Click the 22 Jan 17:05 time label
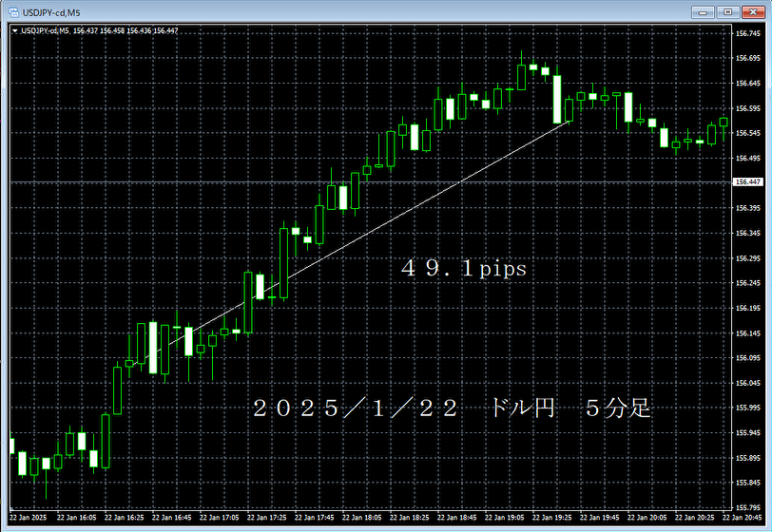Image resolution: width=772 pixels, height=532 pixels. 219,517
